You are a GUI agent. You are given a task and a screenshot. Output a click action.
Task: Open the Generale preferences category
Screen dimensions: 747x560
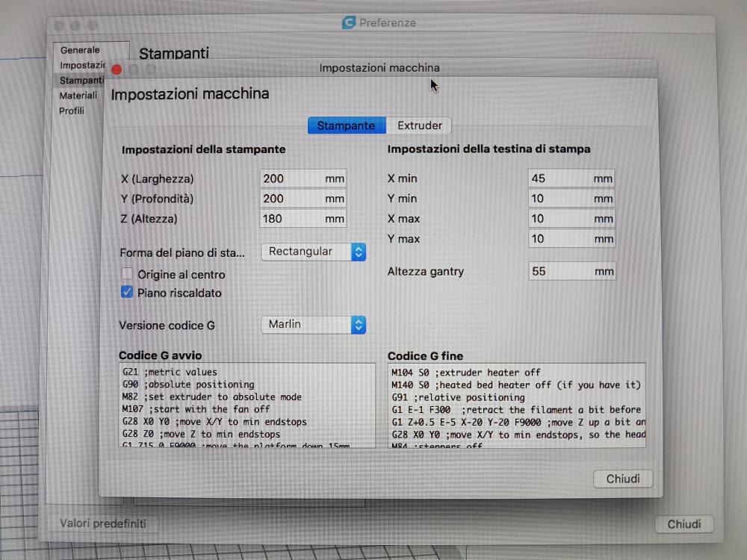click(x=80, y=50)
